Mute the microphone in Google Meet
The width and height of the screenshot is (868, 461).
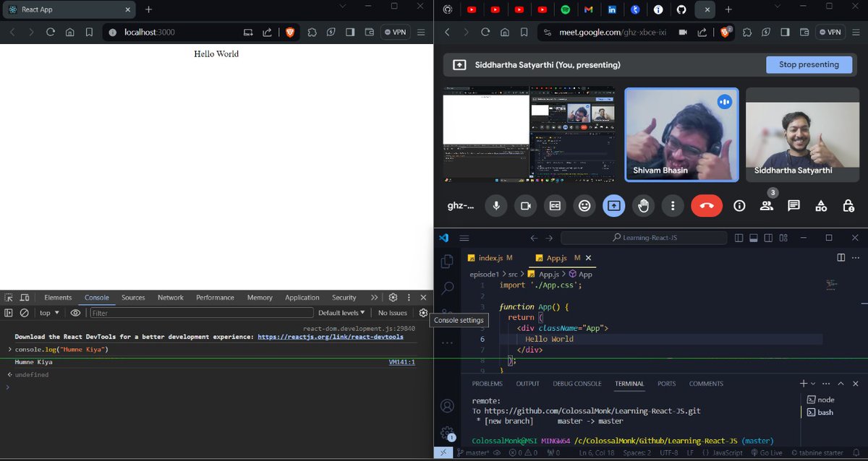coord(495,206)
